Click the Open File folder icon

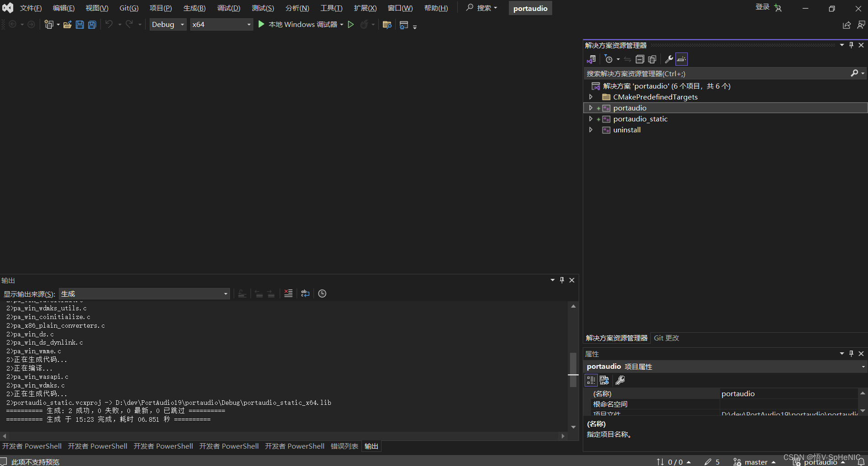pyautogui.click(x=68, y=25)
